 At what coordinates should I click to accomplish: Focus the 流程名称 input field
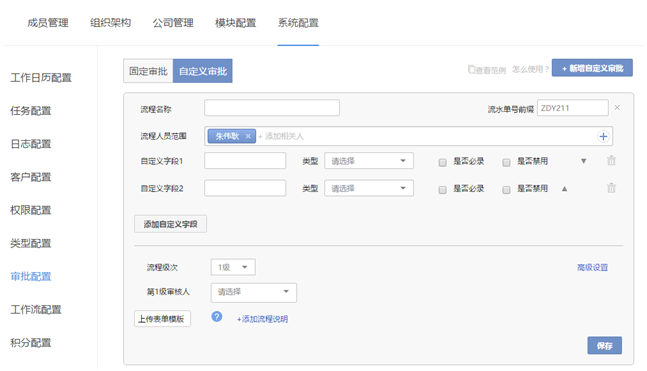pos(272,108)
